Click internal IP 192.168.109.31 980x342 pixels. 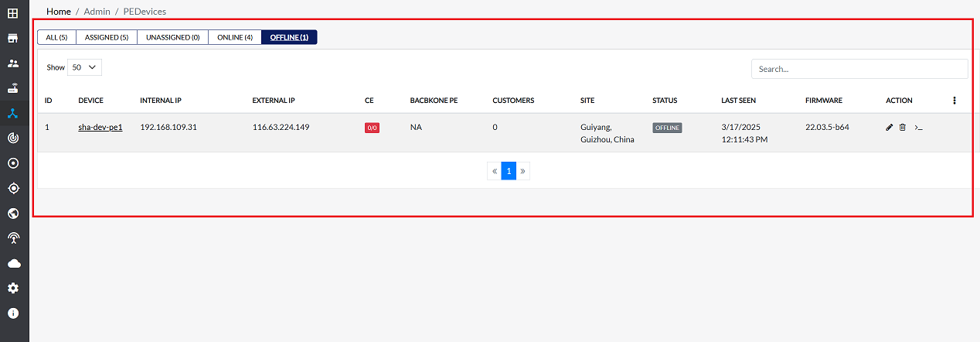tap(168, 127)
